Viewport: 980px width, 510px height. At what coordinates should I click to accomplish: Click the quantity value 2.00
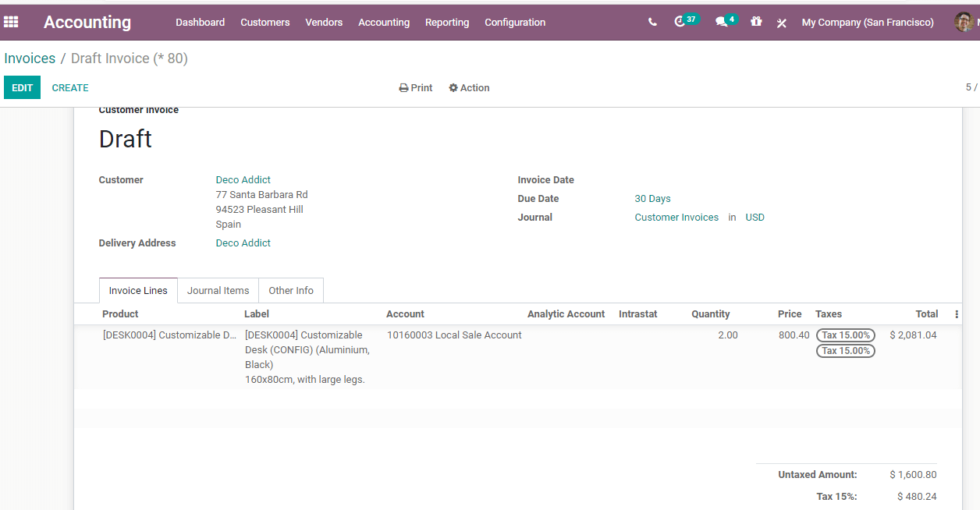point(728,335)
